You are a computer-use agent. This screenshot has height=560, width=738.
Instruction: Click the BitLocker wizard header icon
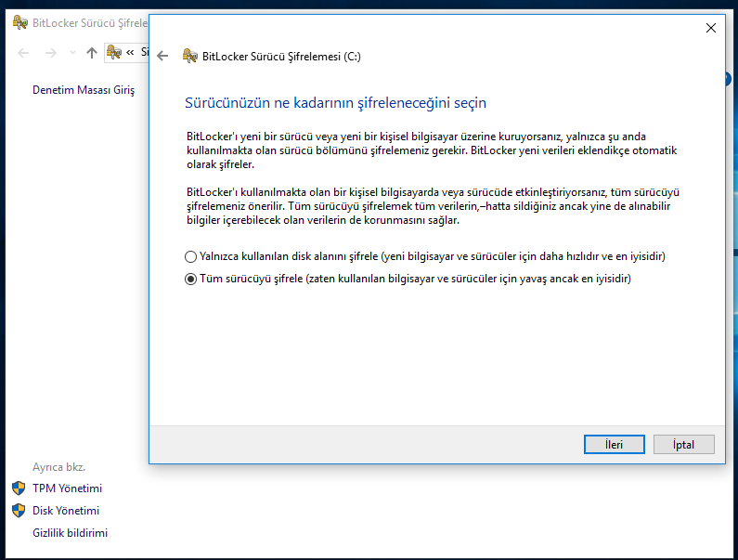[x=189, y=56]
